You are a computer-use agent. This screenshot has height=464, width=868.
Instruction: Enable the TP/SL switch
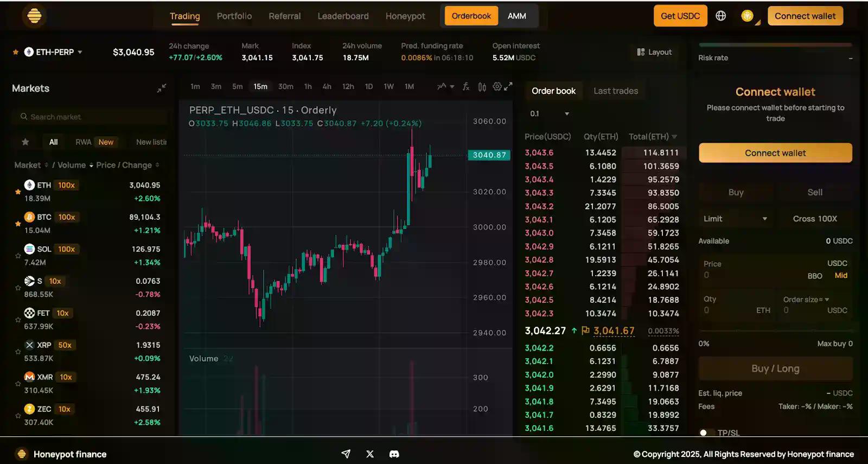(x=706, y=433)
